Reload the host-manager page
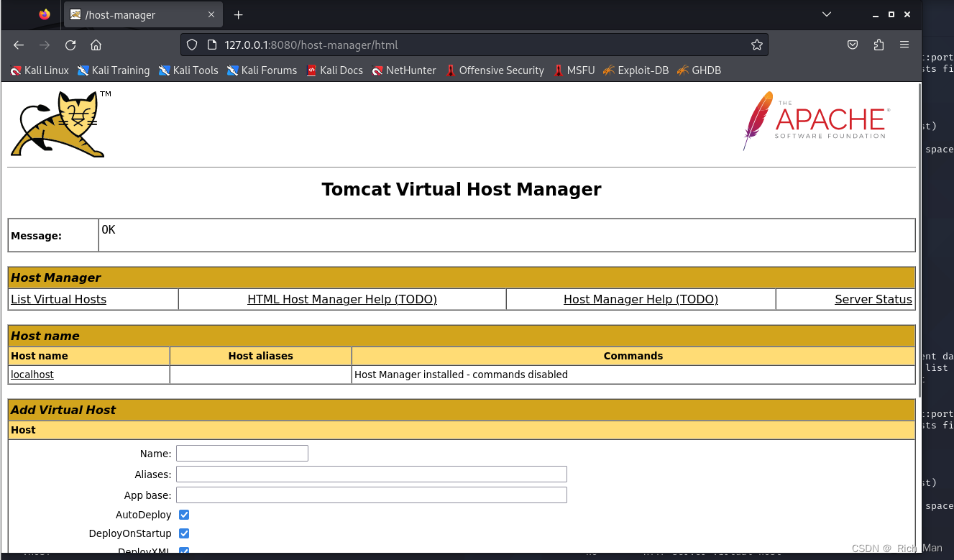Image resolution: width=954 pixels, height=560 pixels. pyautogui.click(x=70, y=45)
